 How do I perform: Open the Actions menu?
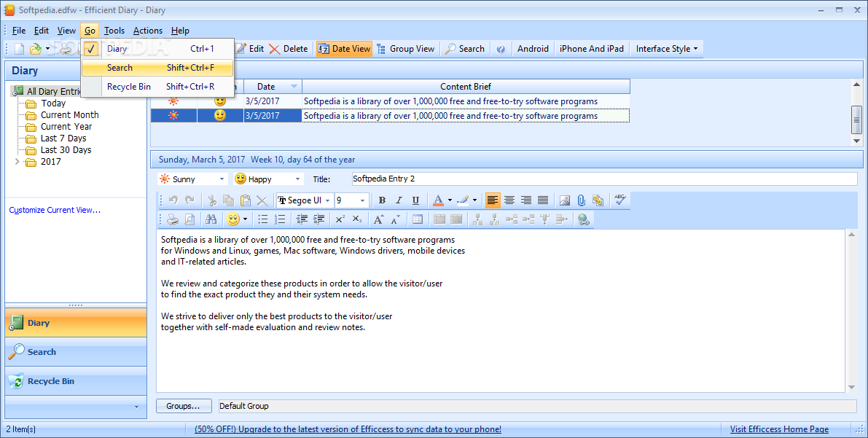(x=148, y=31)
